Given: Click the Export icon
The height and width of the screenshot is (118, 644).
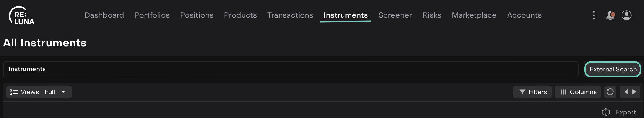Looking at the screenshot, I should [606, 112].
